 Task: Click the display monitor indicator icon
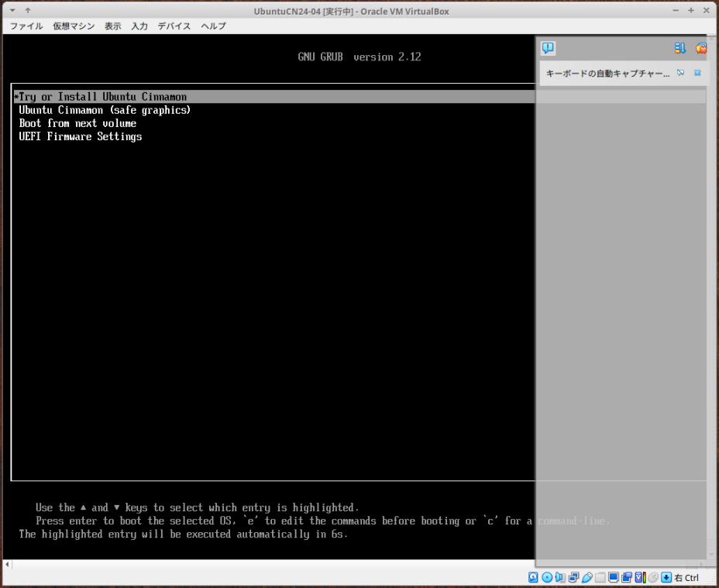(x=613, y=577)
